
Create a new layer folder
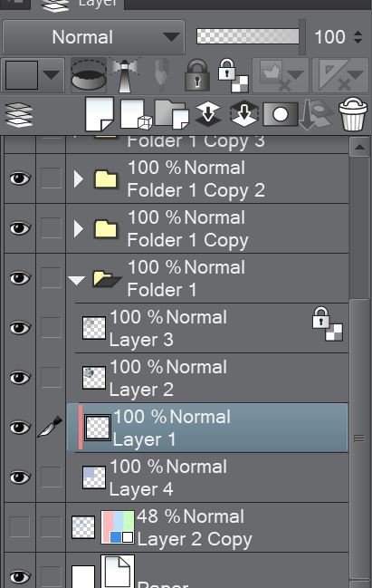coord(172,114)
